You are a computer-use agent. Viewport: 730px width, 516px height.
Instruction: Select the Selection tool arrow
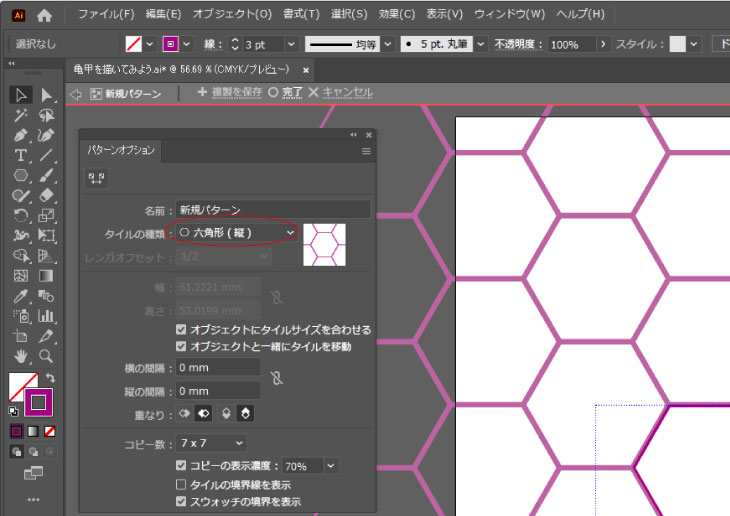[21, 95]
